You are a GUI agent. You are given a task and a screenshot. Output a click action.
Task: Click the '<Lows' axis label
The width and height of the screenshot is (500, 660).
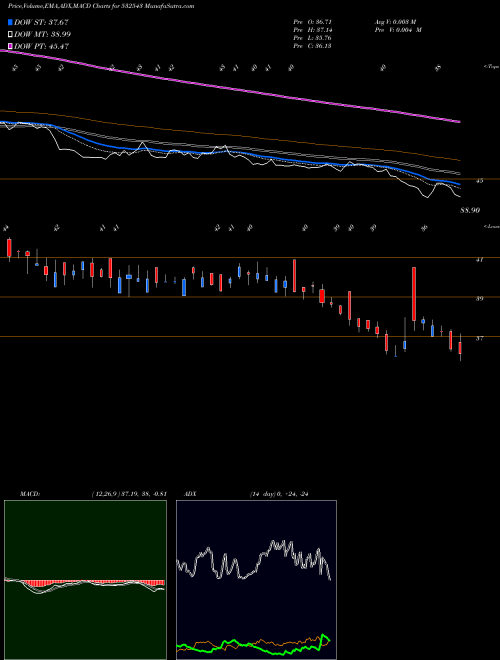click(491, 226)
